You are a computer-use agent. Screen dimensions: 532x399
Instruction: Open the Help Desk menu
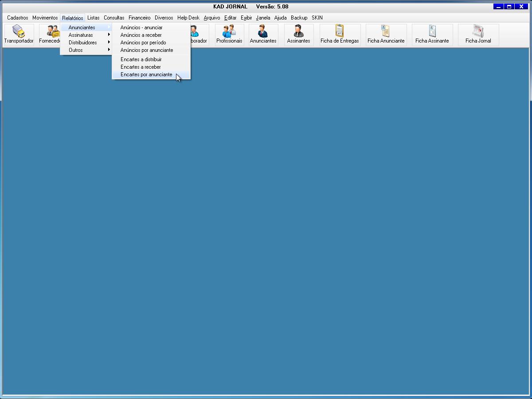coord(188,18)
